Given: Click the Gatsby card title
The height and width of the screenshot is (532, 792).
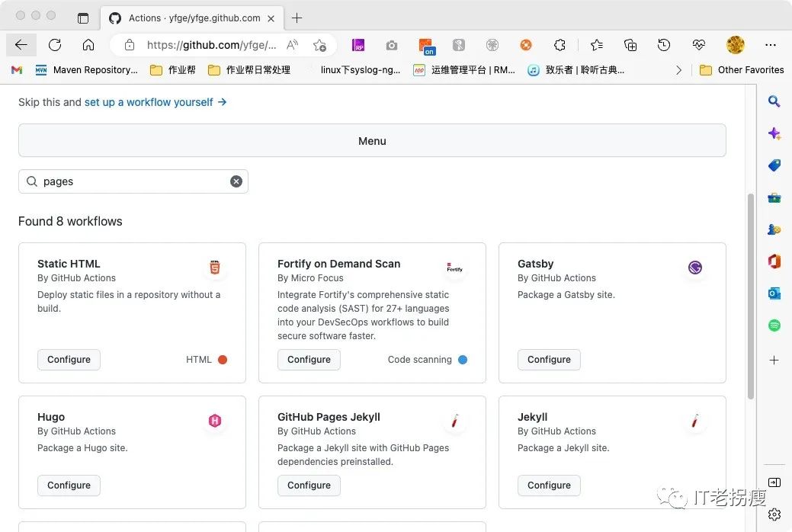Looking at the screenshot, I should 535,264.
